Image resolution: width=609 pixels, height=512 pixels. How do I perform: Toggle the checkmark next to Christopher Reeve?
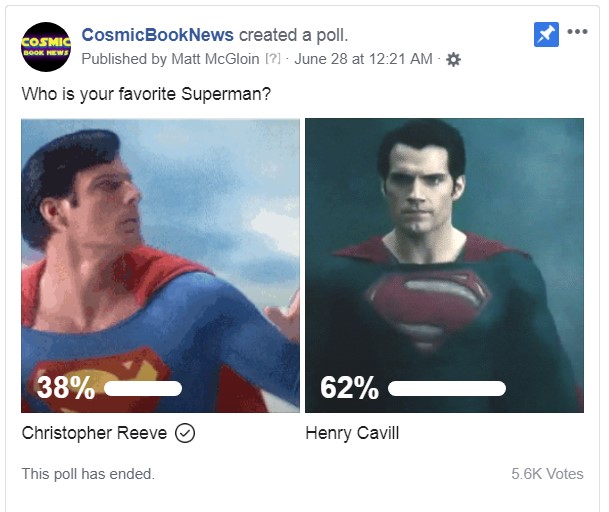185,433
